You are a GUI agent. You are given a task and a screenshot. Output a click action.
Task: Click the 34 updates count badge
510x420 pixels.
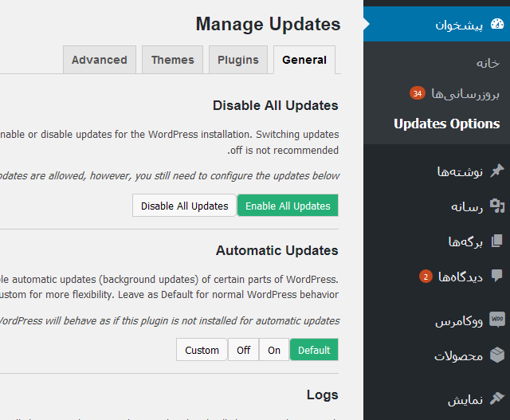pos(418,94)
